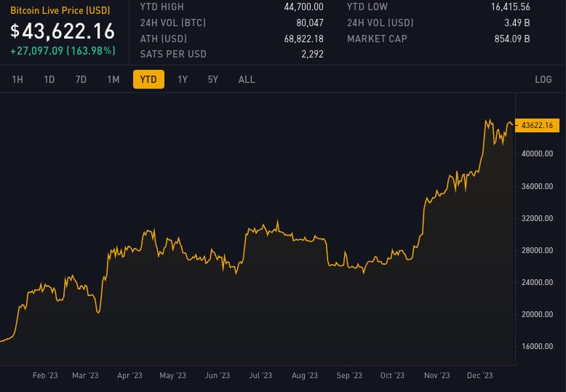Toggle LOG scale on the chart
The height and width of the screenshot is (392, 566).
[543, 79]
